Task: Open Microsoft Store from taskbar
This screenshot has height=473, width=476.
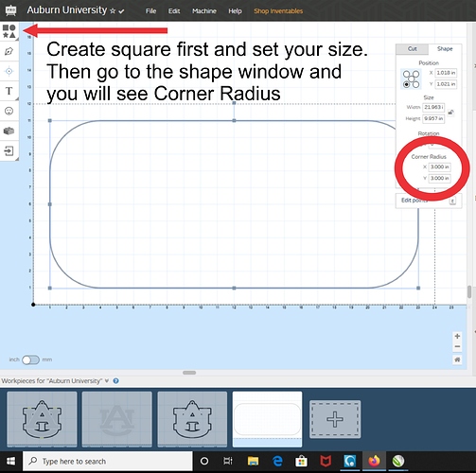Action: [x=301, y=462]
